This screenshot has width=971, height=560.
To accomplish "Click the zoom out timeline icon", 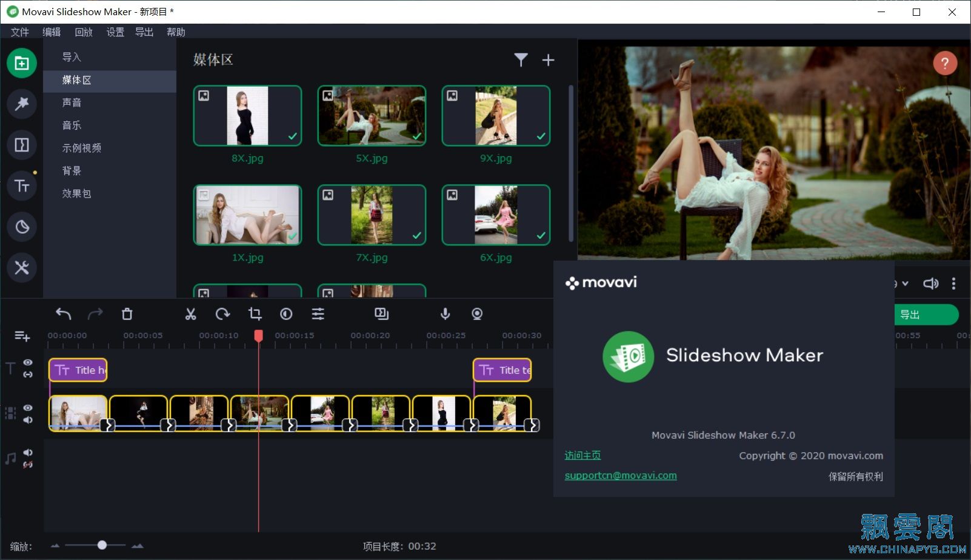I will point(55,546).
